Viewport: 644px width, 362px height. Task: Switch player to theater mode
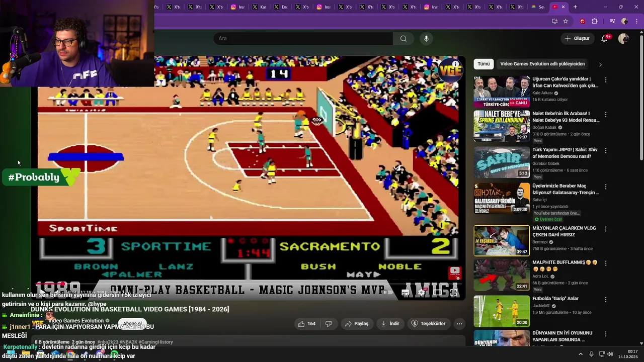click(x=438, y=292)
